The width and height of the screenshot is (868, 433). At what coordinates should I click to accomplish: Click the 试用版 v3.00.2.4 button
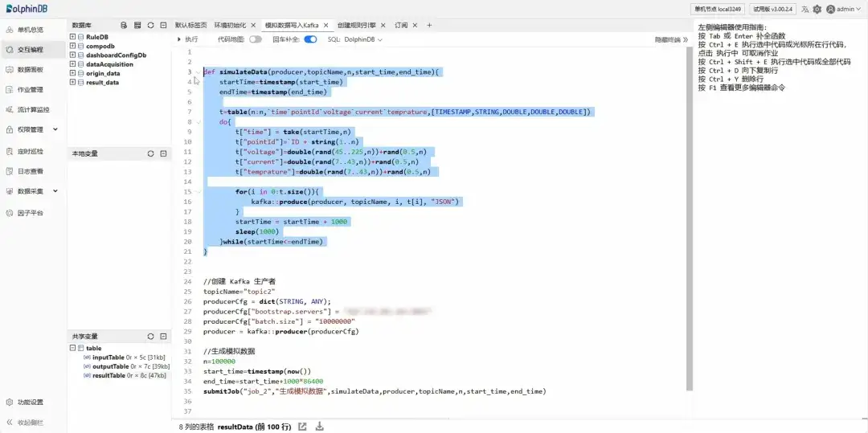(x=773, y=9)
